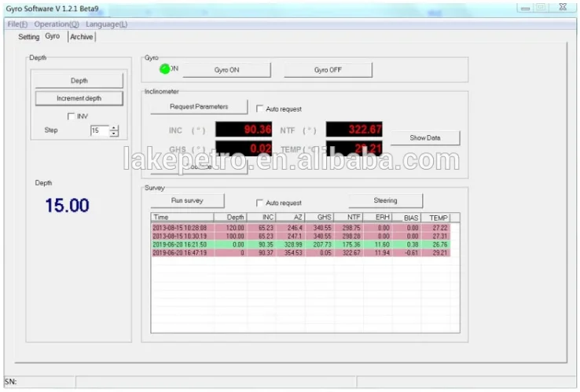Click the AZ column header
The width and height of the screenshot is (580, 392).
tap(291, 217)
